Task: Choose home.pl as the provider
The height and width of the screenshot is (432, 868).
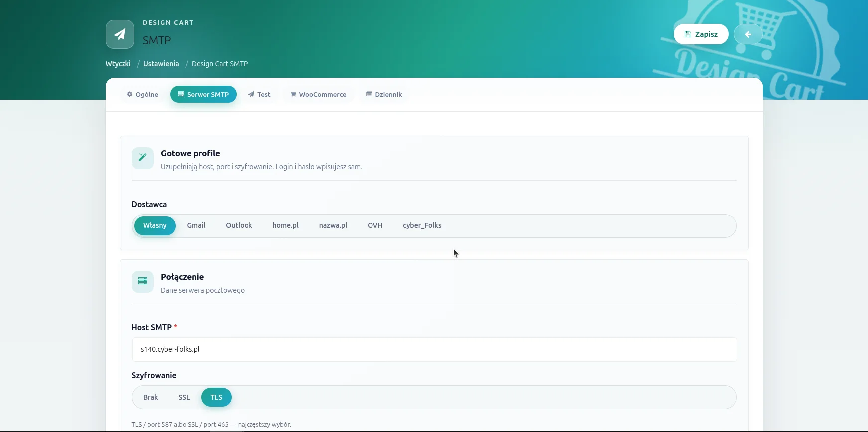Action: click(285, 225)
